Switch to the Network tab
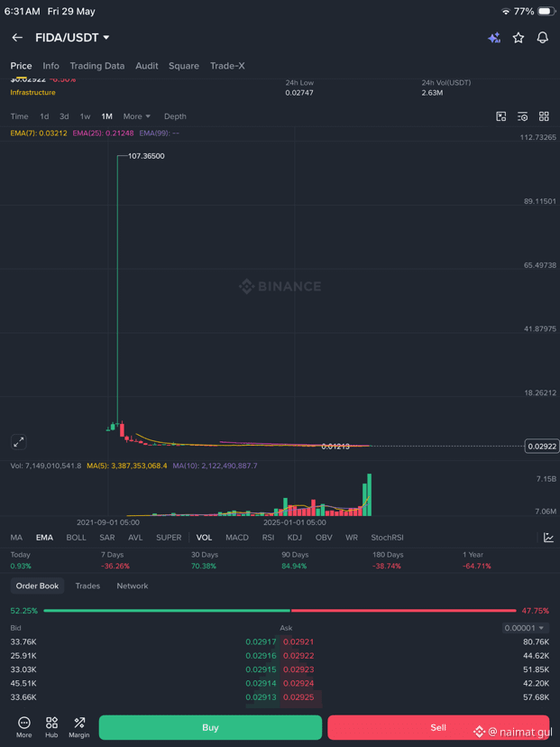Viewport: 560px width, 747px height. click(133, 586)
